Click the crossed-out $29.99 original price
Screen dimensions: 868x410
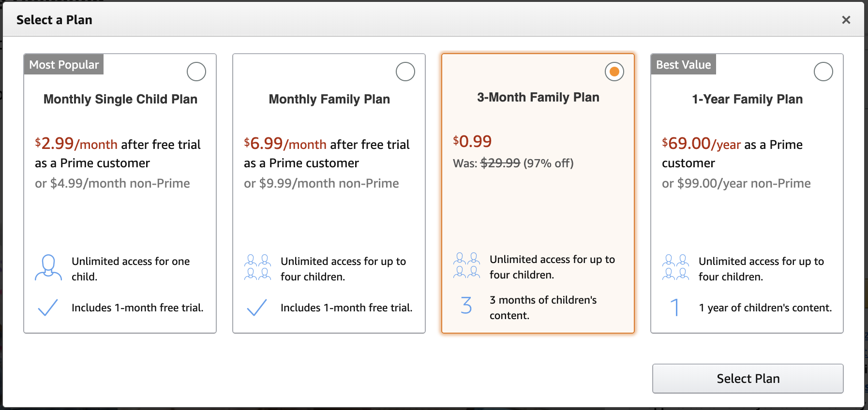click(498, 163)
